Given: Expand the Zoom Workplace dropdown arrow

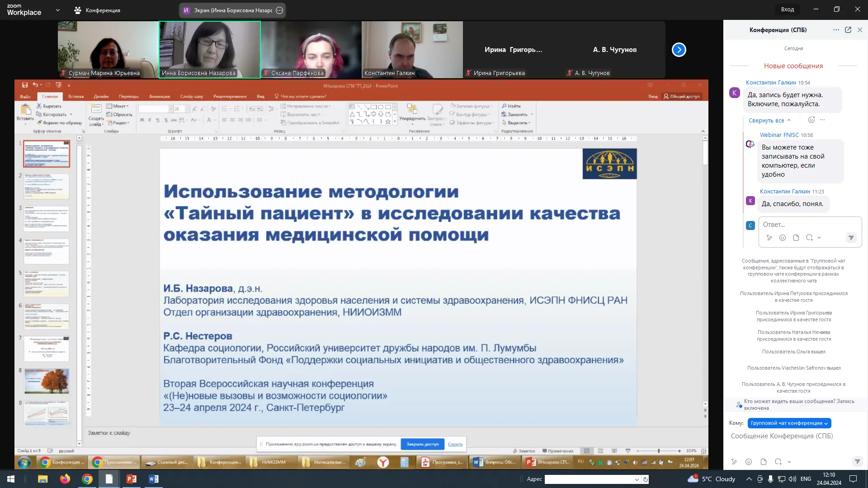Looking at the screenshot, I should click(x=57, y=10).
